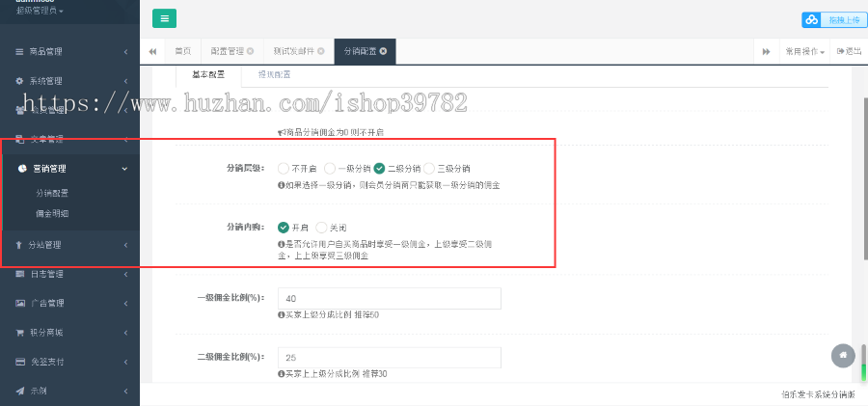The width and height of the screenshot is (868, 406).
Task: Click the 积分商城 cart icon
Action: click(20, 333)
